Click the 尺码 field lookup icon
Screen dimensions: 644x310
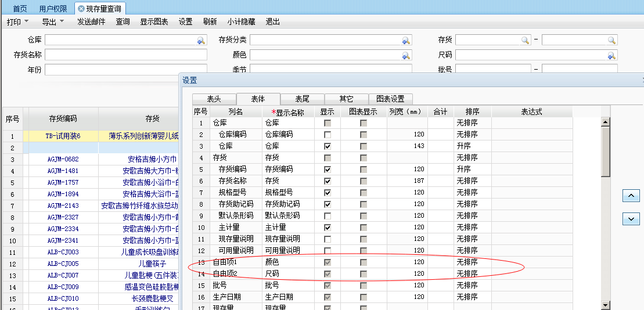pos(611,56)
